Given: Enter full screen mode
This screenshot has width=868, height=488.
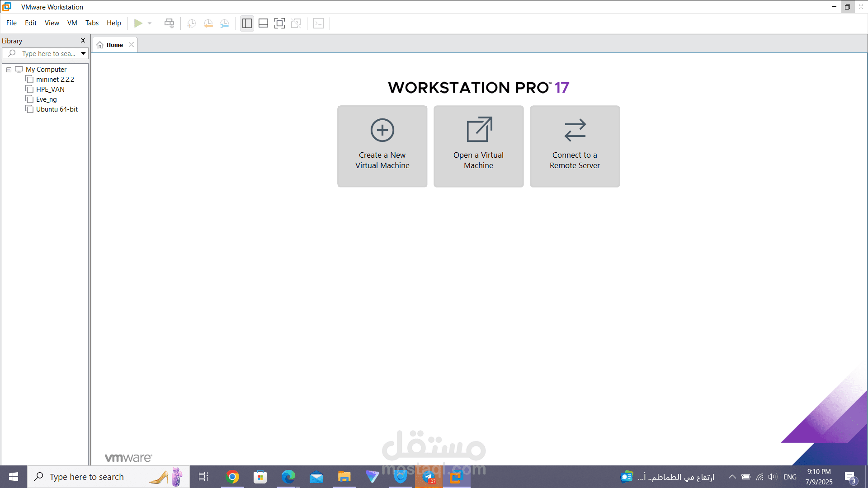Looking at the screenshot, I should tap(280, 23).
